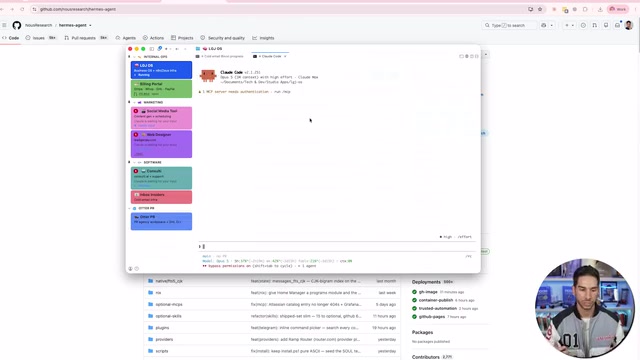The height and width of the screenshot is (360, 640).
Task: Open the GitHub hamburger navigation menu
Action: point(4,25)
